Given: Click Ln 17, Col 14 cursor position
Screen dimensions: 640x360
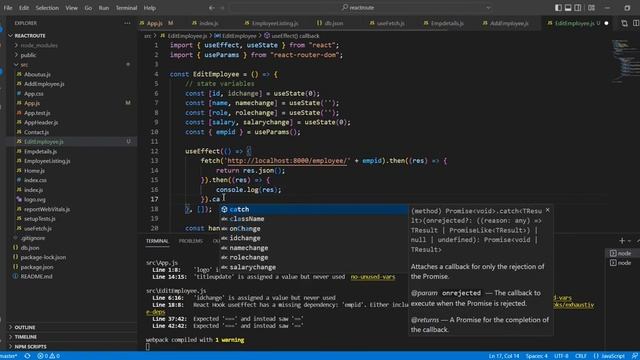Looking at the screenshot, I should (504, 356).
